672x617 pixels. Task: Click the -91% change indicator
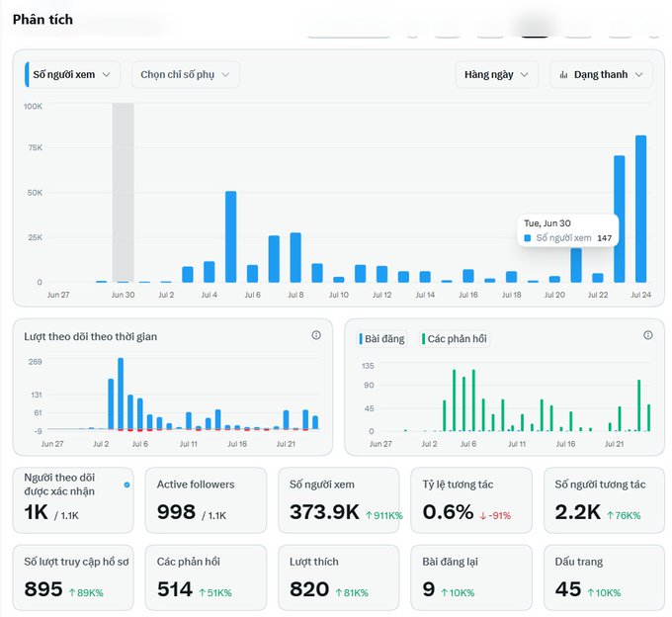tap(495, 515)
